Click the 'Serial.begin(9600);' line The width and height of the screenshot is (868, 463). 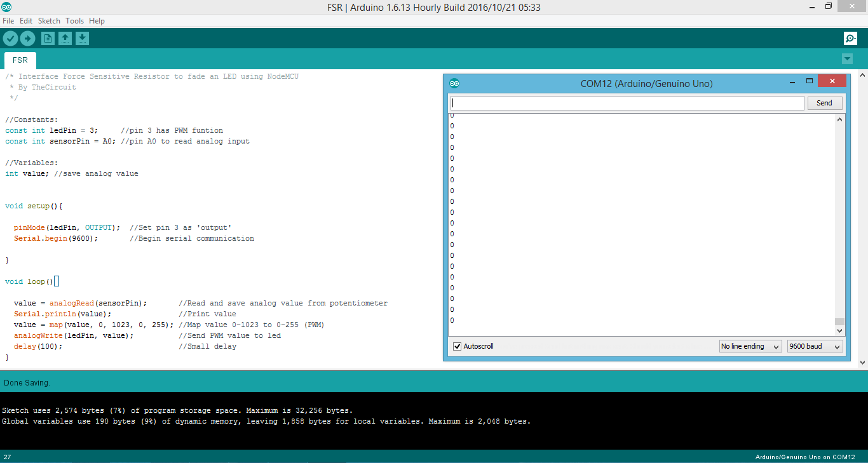(x=134, y=238)
